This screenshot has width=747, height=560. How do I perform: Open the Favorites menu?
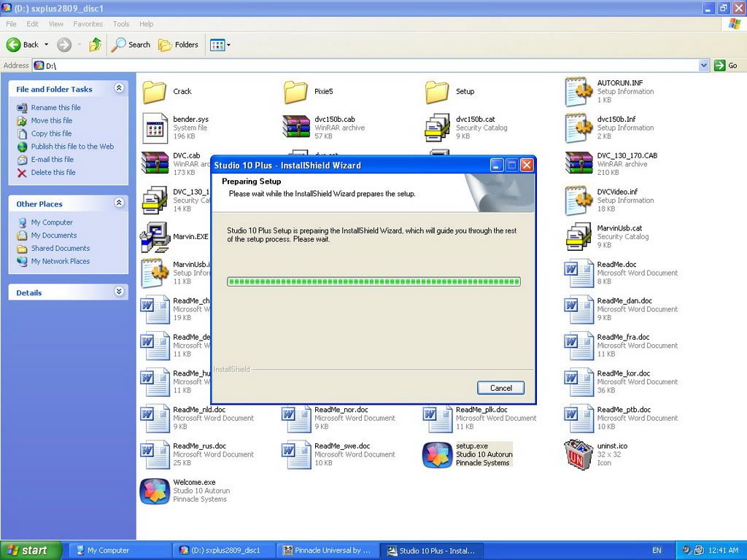88,24
